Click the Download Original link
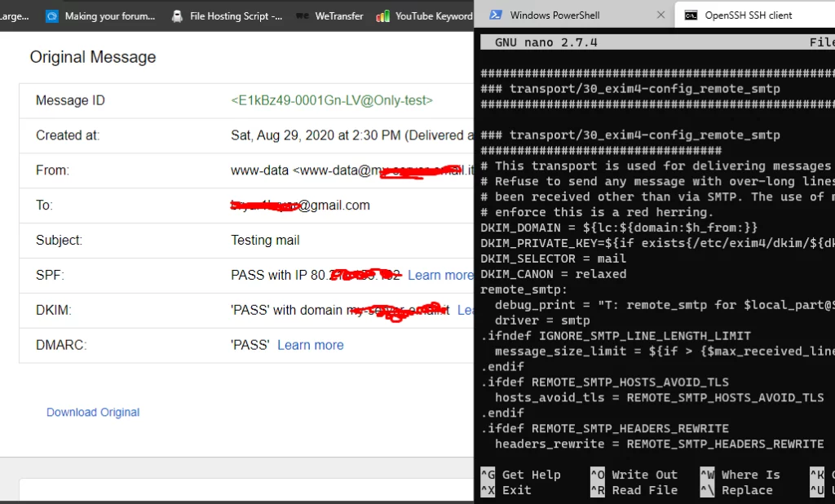Image resolution: width=835 pixels, height=504 pixels. pos(93,413)
